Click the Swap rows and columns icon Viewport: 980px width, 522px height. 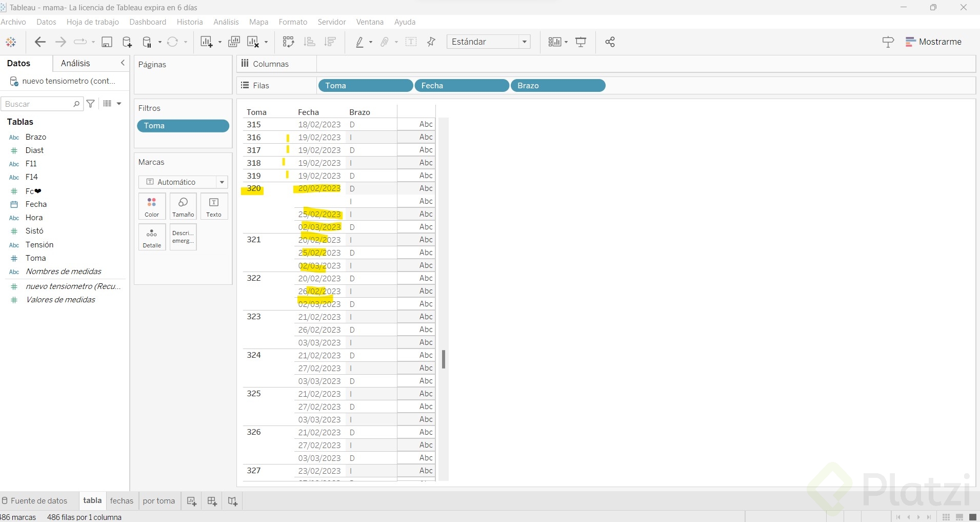pyautogui.click(x=288, y=42)
